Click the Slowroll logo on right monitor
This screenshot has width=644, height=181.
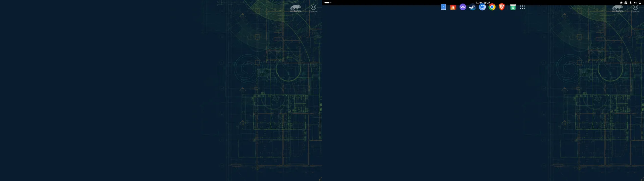pos(635,8)
